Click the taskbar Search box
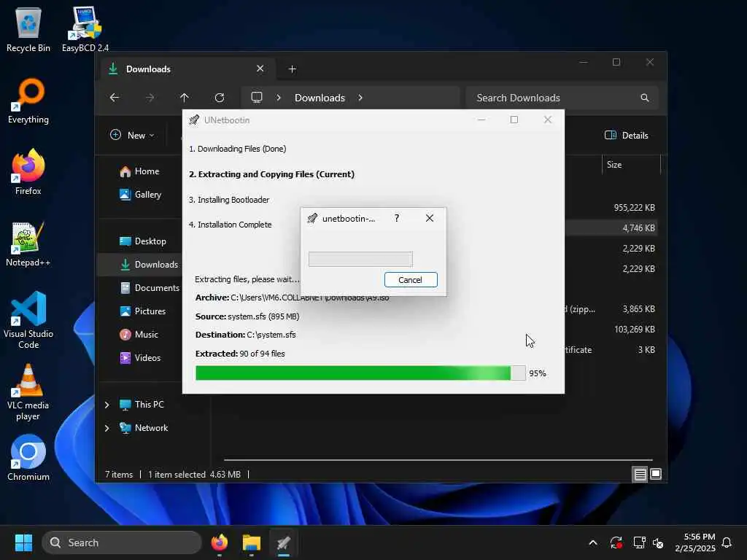This screenshot has width=747, height=560. coord(122,542)
